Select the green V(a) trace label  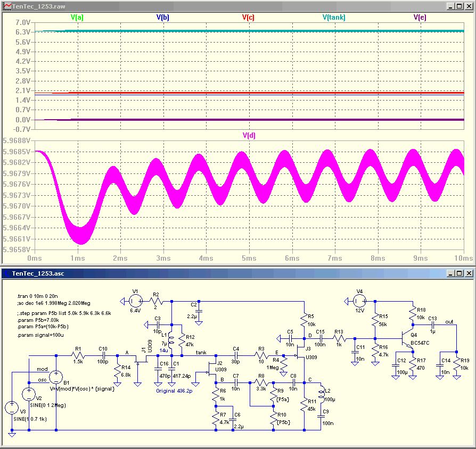click(77, 18)
